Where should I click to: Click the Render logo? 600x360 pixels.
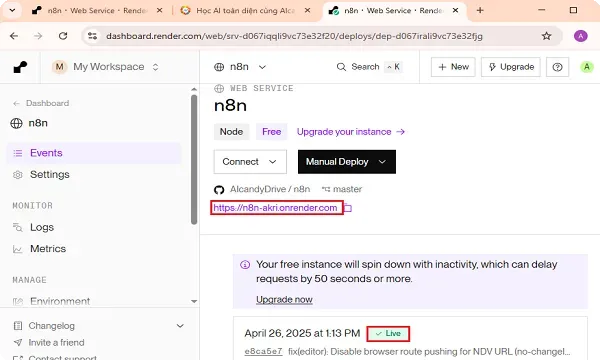(x=20, y=67)
